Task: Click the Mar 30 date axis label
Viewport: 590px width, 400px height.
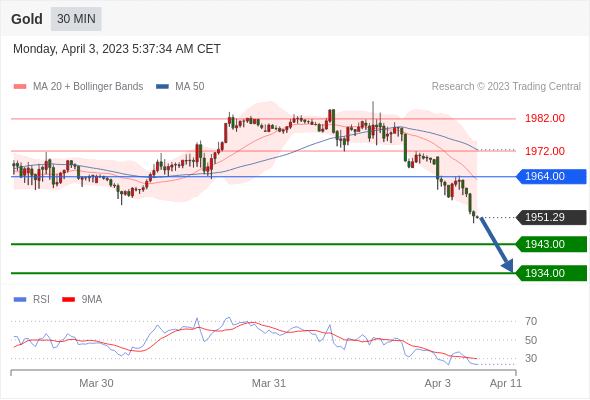Action: 96,383
